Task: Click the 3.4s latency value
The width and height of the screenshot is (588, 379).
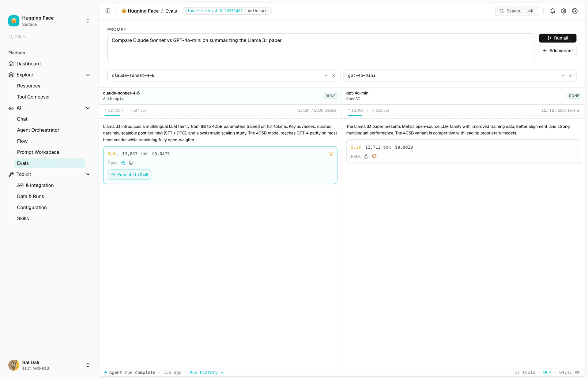Action: tap(113, 154)
